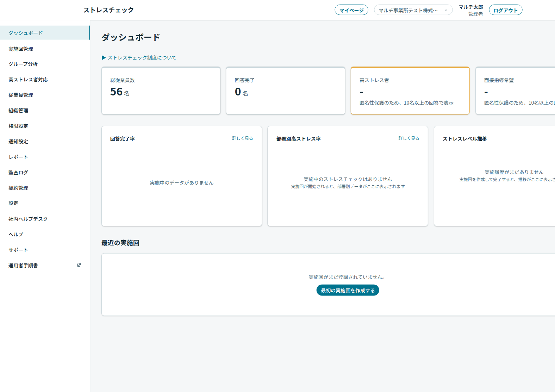Click the 最近の実施回 heading
Screen dimensions: 555x392
click(120, 243)
